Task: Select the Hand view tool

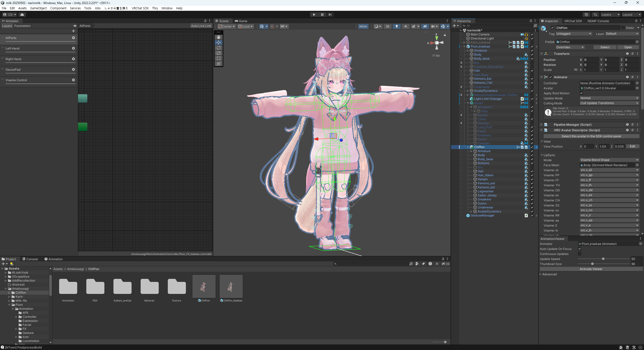Action: (x=218, y=37)
